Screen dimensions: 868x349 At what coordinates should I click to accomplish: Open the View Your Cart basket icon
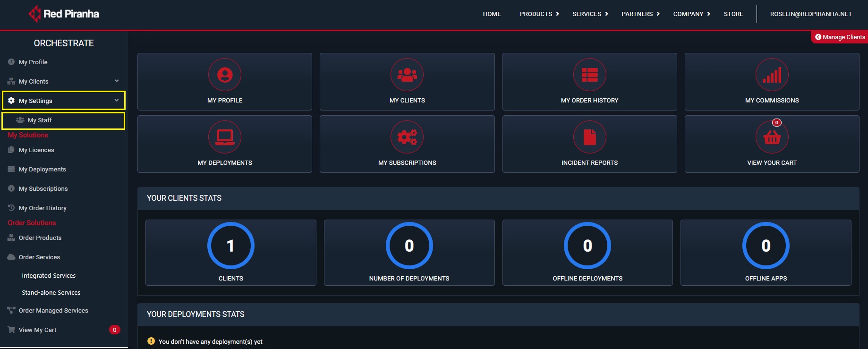pos(772,137)
